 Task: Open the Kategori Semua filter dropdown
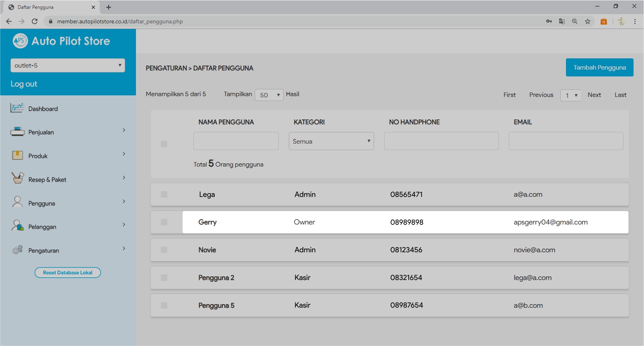pyautogui.click(x=331, y=141)
